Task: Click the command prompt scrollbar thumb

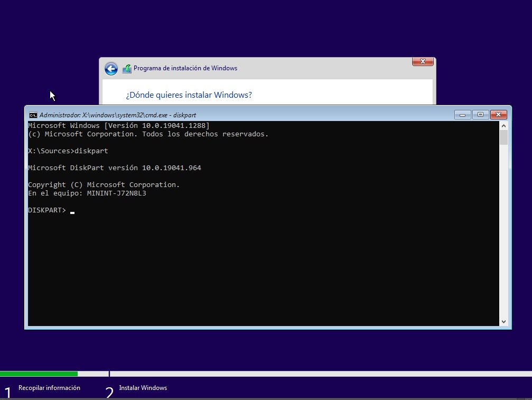Action: point(503,137)
